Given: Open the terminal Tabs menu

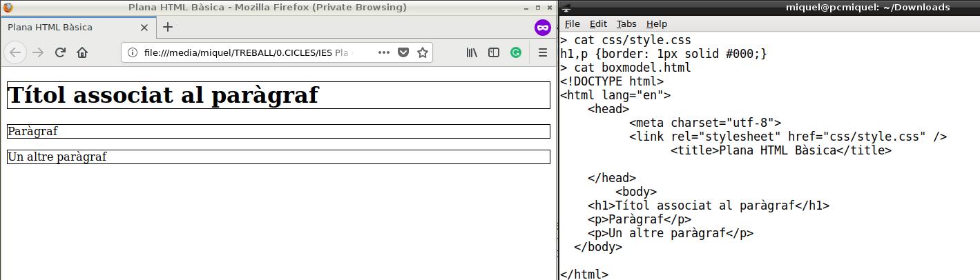Looking at the screenshot, I should (x=626, y=23).
